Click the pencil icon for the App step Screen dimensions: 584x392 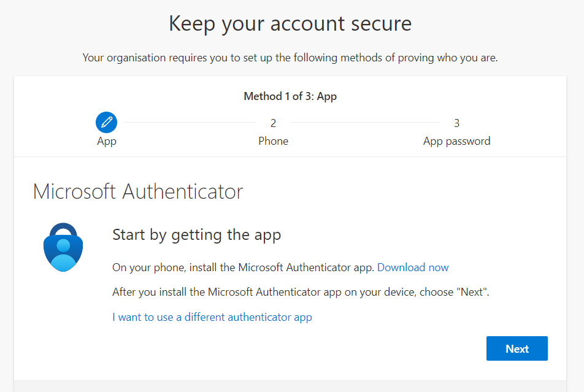coord(107,123)
